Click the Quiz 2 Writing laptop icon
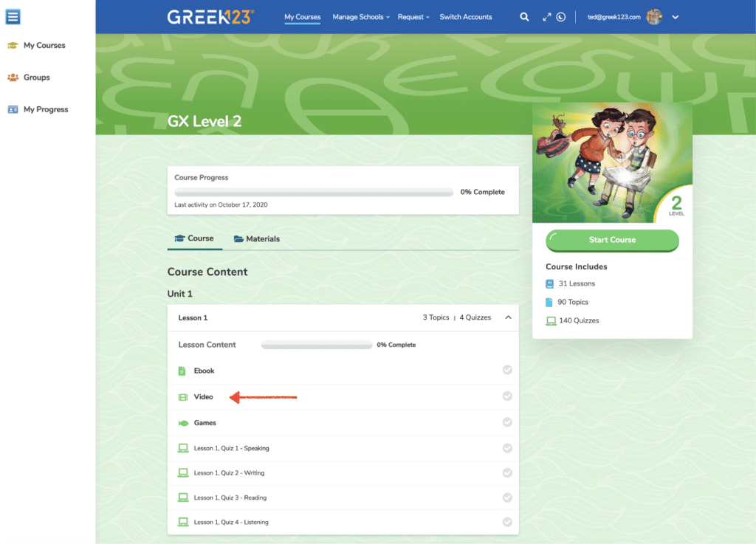756x544 pixels. pos(183,472)
